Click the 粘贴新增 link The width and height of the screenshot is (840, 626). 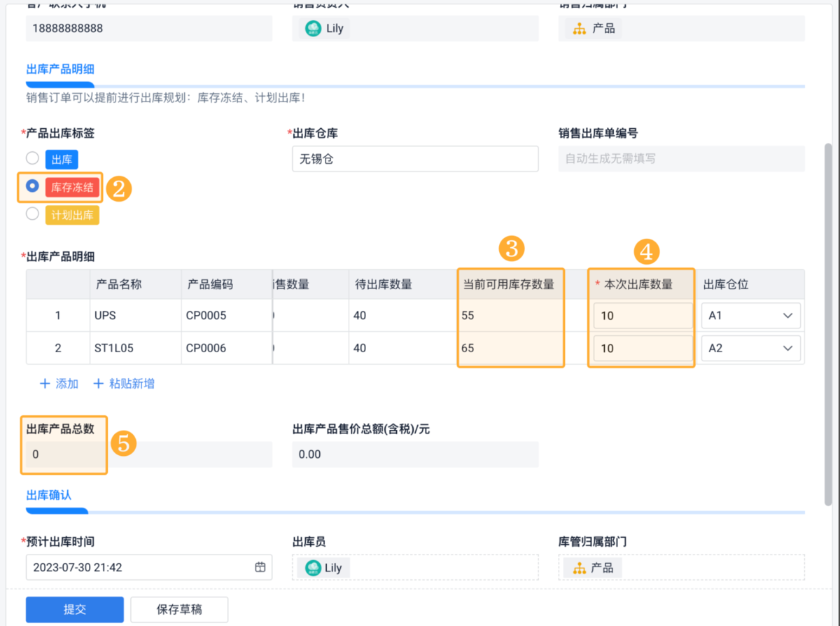[124, 384]
